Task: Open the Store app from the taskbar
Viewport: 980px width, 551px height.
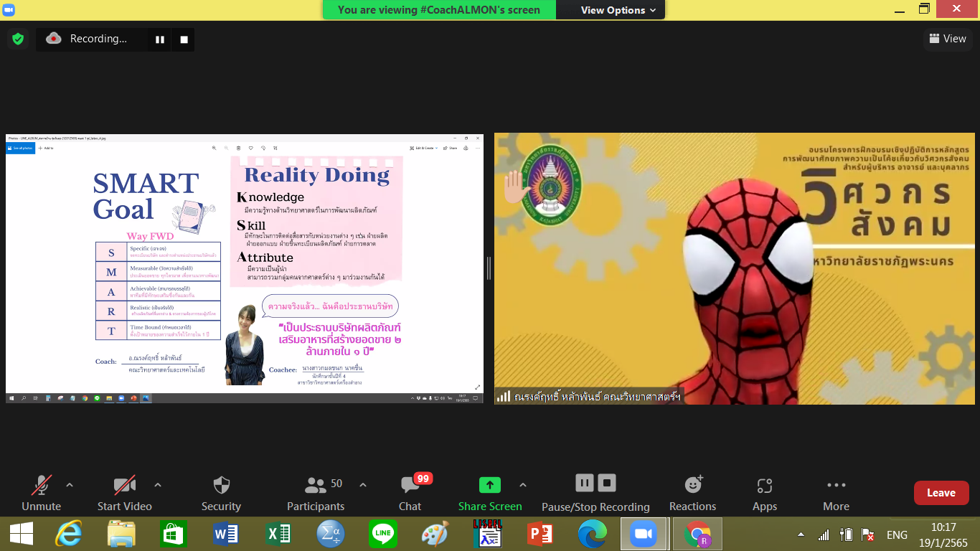Action: pyautogui.click(x=174, y=534)
